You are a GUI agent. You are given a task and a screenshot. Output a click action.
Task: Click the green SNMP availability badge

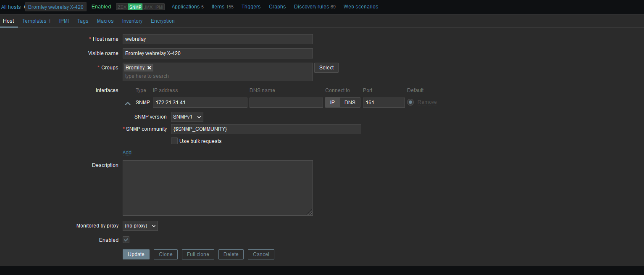[135, 7]
